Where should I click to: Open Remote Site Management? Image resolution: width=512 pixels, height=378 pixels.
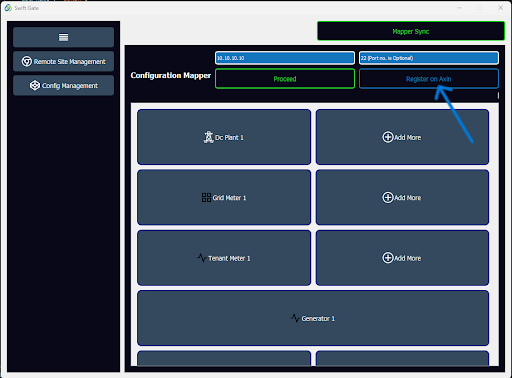click(63, 61)
